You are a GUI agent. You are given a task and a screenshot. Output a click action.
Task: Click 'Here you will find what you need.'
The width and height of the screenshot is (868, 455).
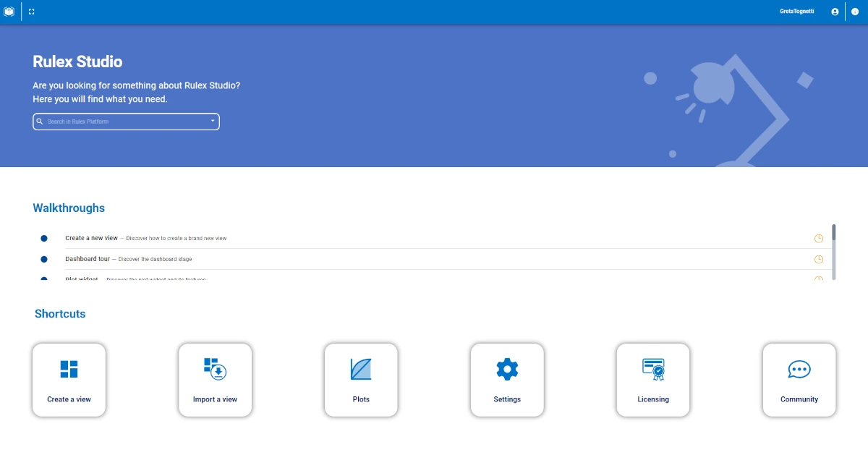101,99
